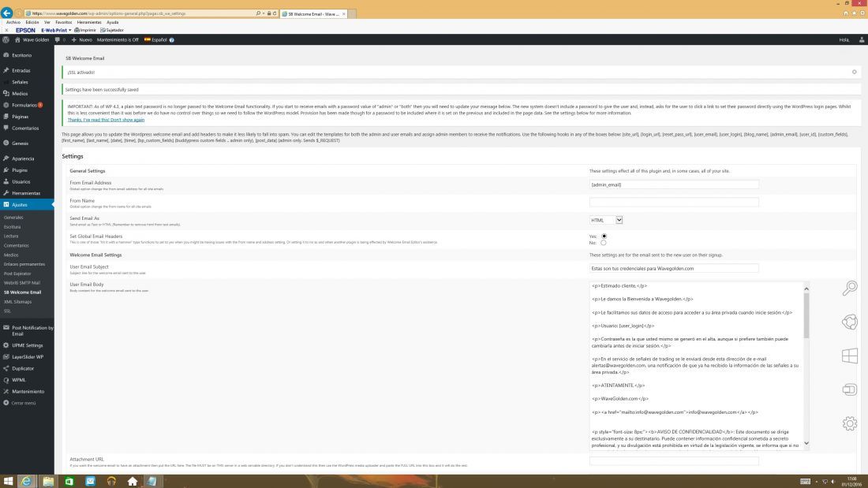Open the Archivo menu
868x488 pixels.
pos(13,22)
